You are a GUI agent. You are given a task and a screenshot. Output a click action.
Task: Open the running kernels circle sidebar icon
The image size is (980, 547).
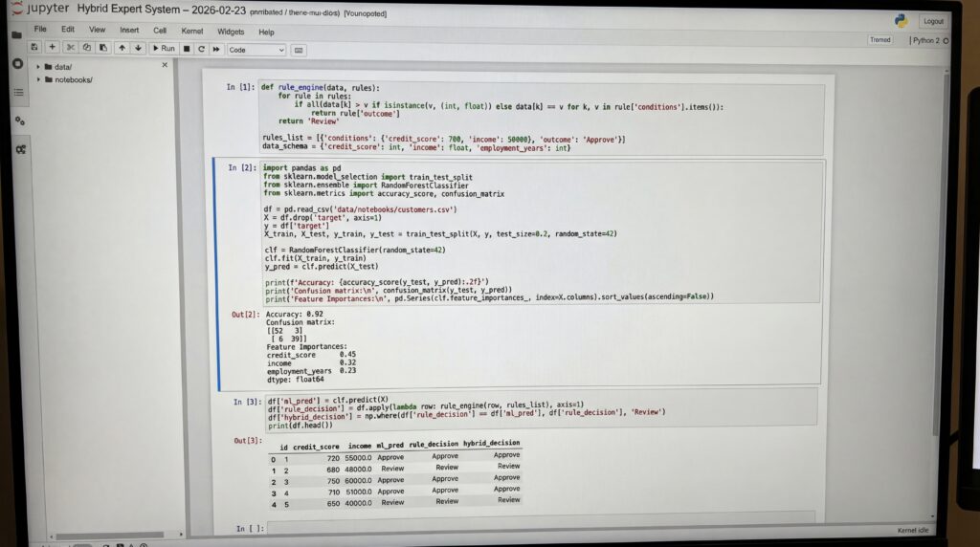click(x=17, y=64)
